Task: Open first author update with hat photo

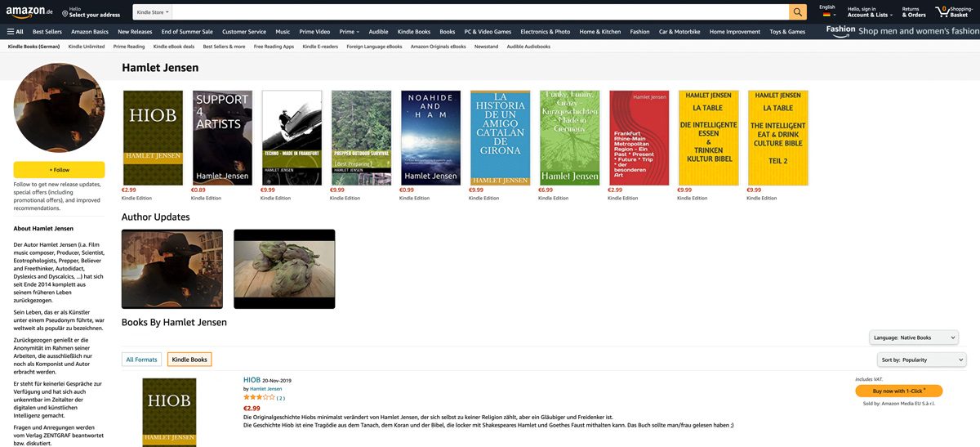Action: [x=172, y=269]
